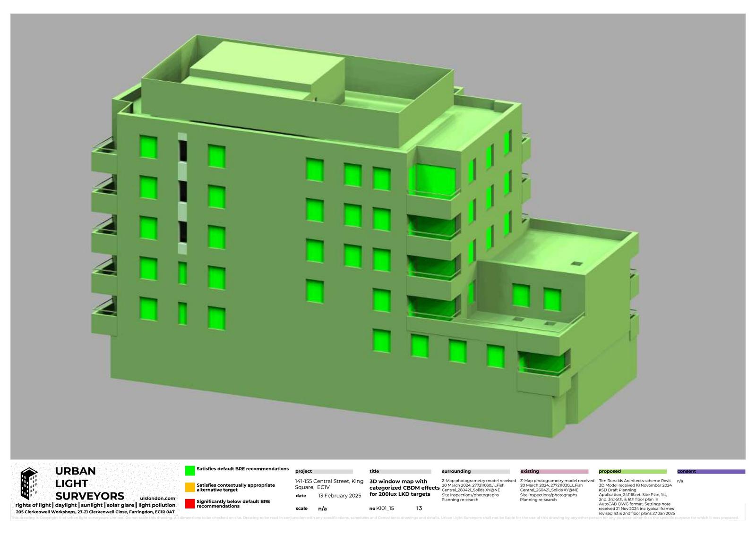Click the small dark hatch on lower annex roof
The width and height of the screenshot is (756, 534).
point(576,263)
